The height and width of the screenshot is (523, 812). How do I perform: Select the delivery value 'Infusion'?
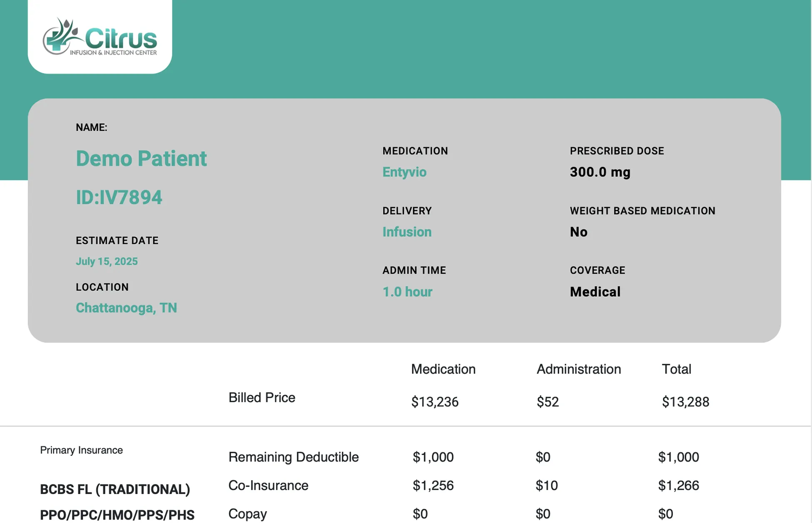point(407,232)
